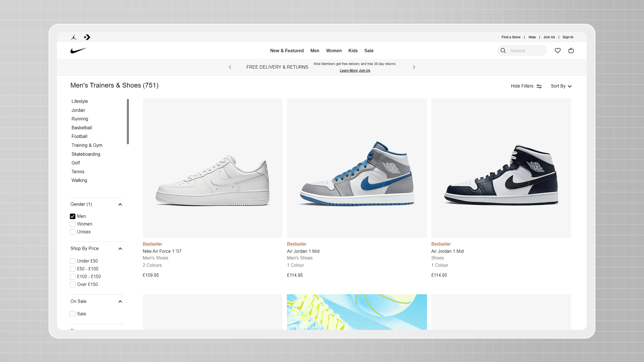644x362 pixels.
Task: Select Training & Gym category
Action: 87,145
